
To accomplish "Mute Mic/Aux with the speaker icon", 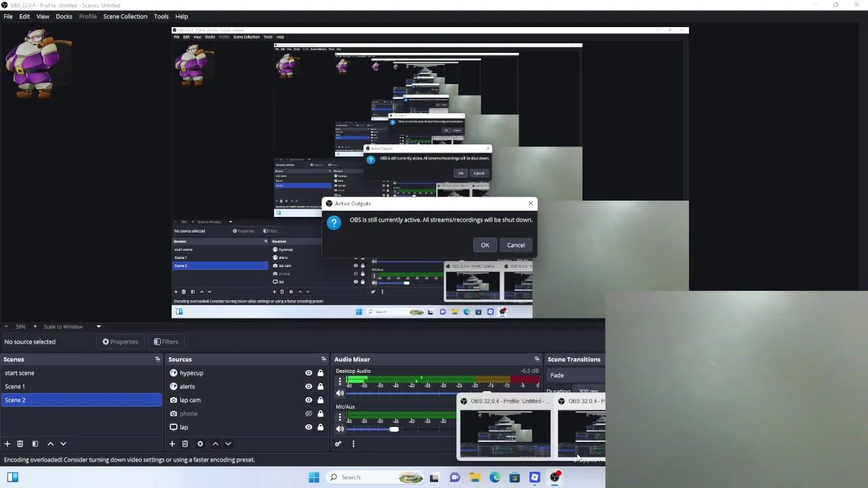I will point(340,429).
